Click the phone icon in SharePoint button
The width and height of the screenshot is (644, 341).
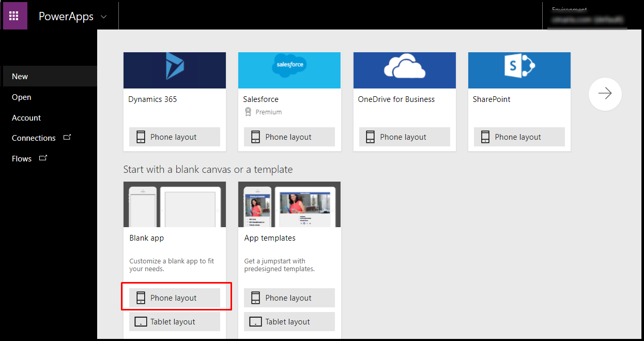tap(485, 137)
